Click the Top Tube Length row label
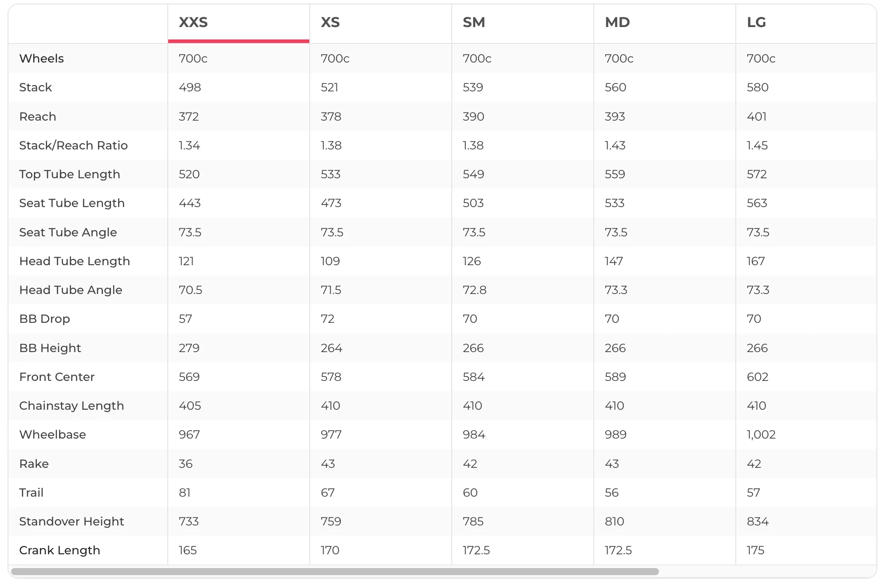 click(x=70, y=174)
